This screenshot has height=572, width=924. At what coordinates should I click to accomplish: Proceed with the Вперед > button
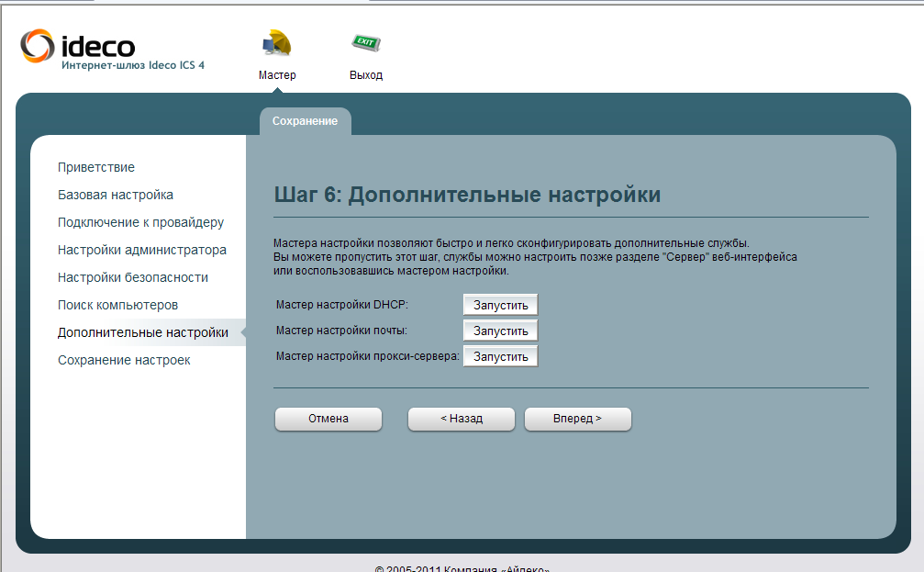(x=577, y=419)
